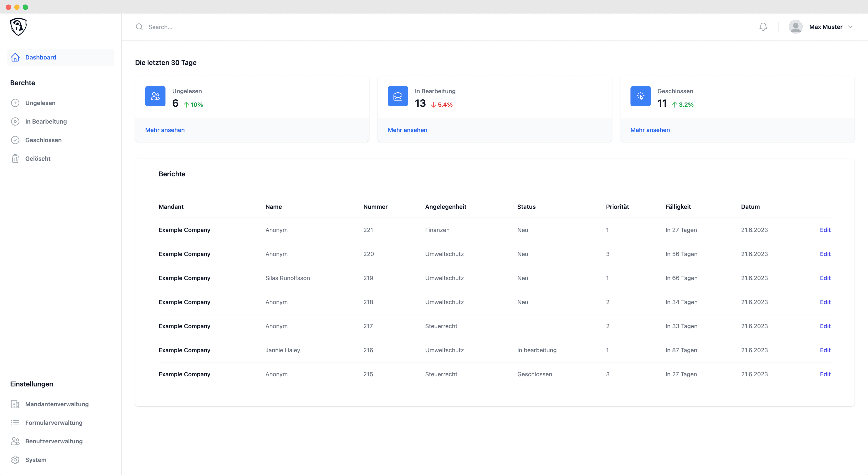Click the macOS green maximize button

25,7
